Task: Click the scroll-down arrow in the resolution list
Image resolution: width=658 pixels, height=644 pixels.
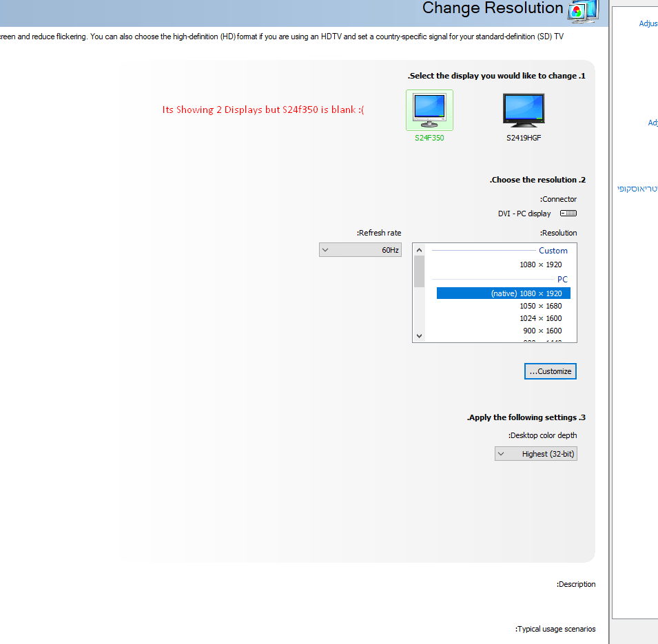Action: (x=419, y=335)
